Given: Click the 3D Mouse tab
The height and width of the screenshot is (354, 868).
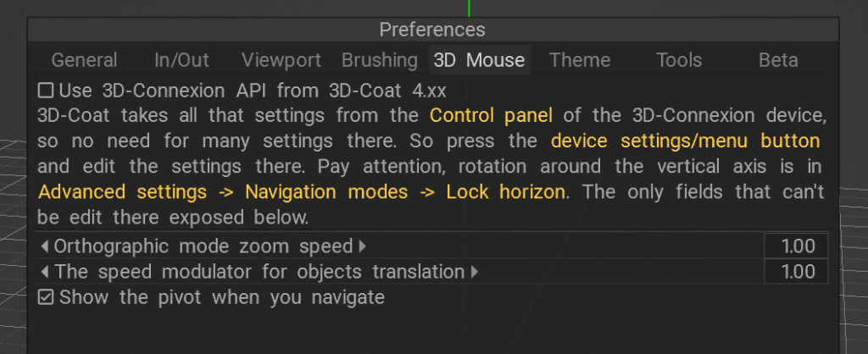Looking at the screenshot, I should pyautogui.click(x=480, y=60).
